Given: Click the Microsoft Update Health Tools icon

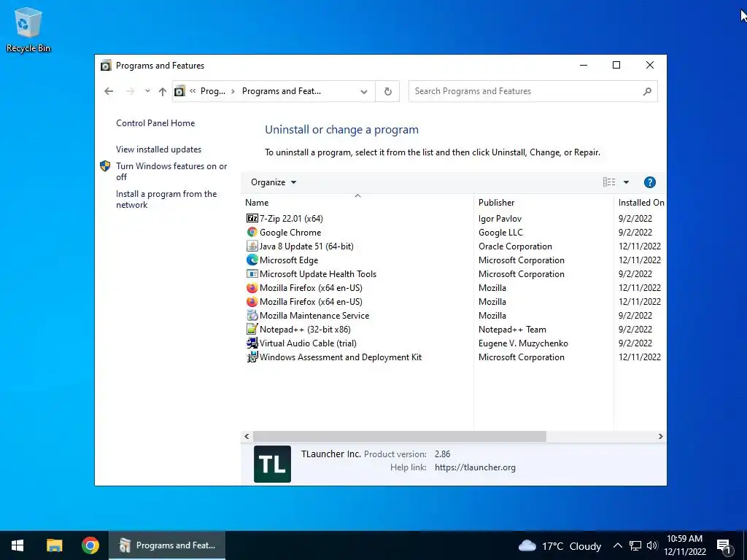Looking at the screenshot, I should 252,274.
